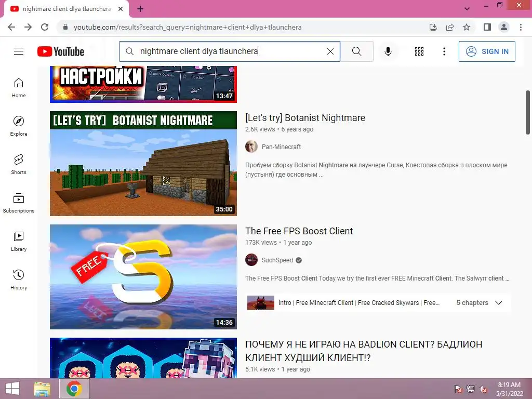Open the Intro chapter thumbnail
Screen dimensions: 532x399
(261, 303)
